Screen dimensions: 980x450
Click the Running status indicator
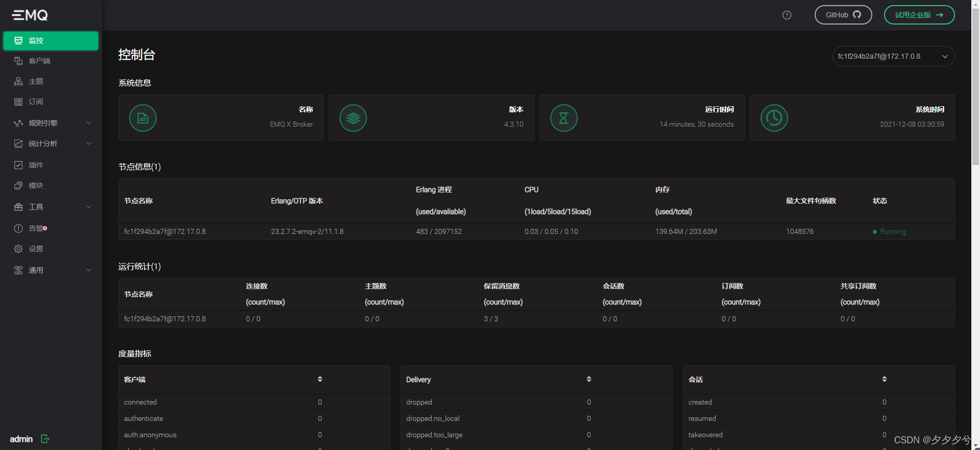coord(889,231)
